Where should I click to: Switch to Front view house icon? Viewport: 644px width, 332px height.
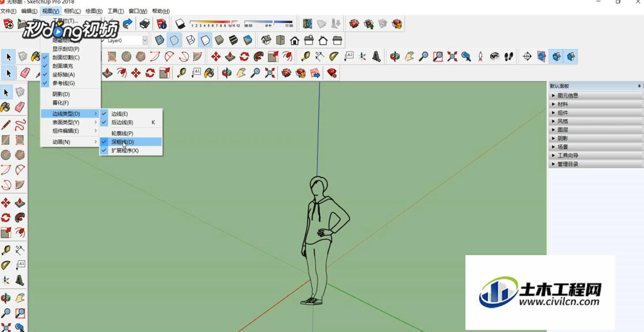tap(294, 40)
